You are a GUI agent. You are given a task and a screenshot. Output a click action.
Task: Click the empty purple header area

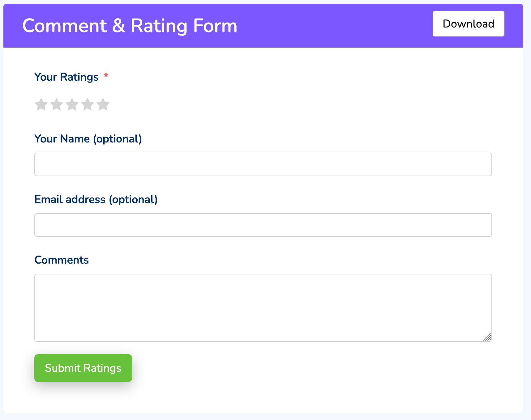pos(334,26)
